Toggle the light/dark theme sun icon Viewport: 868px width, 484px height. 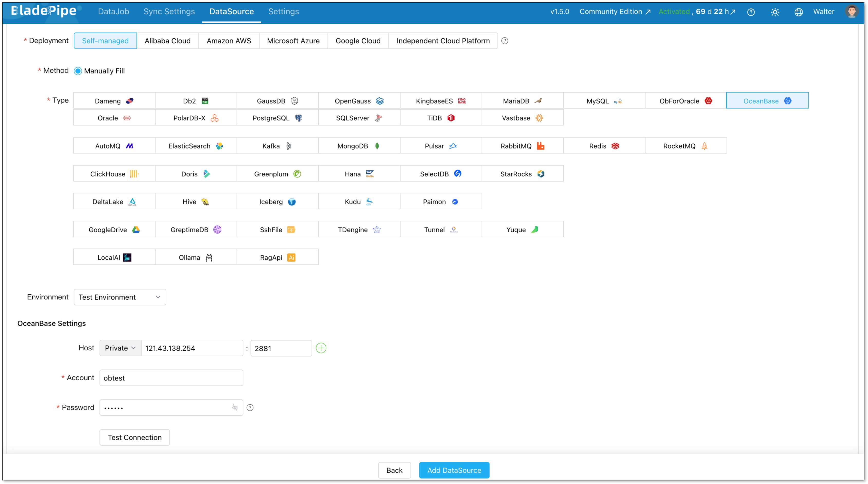pos(775,12)
